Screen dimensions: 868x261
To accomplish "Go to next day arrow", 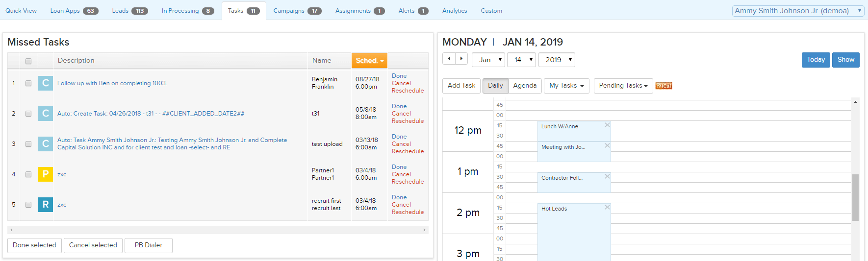I will click(461, 59).
